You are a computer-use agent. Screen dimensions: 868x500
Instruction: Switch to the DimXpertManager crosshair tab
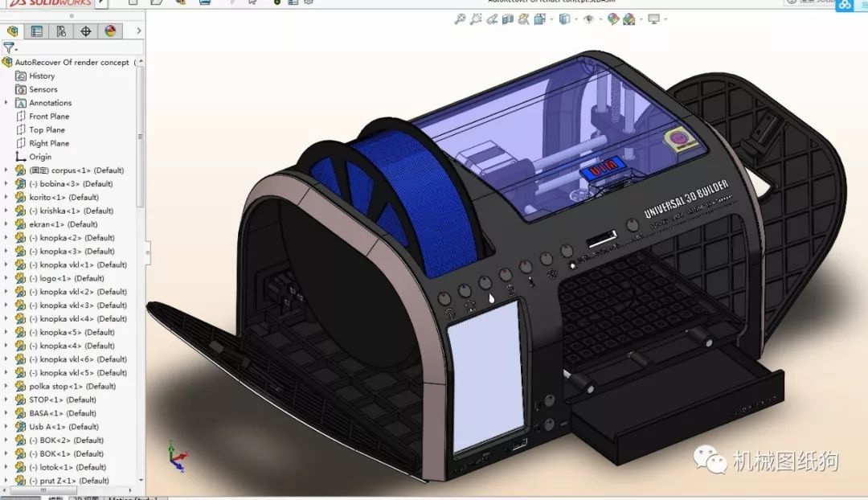[x=86, y=31]
